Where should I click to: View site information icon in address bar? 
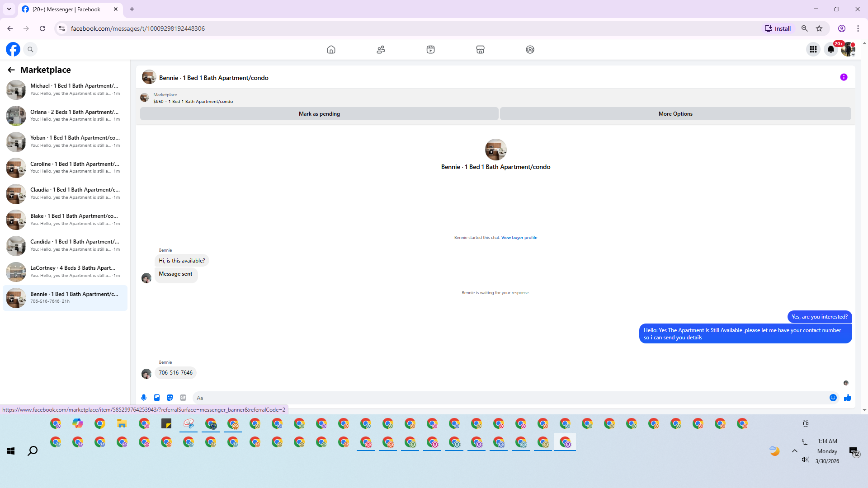62,28
